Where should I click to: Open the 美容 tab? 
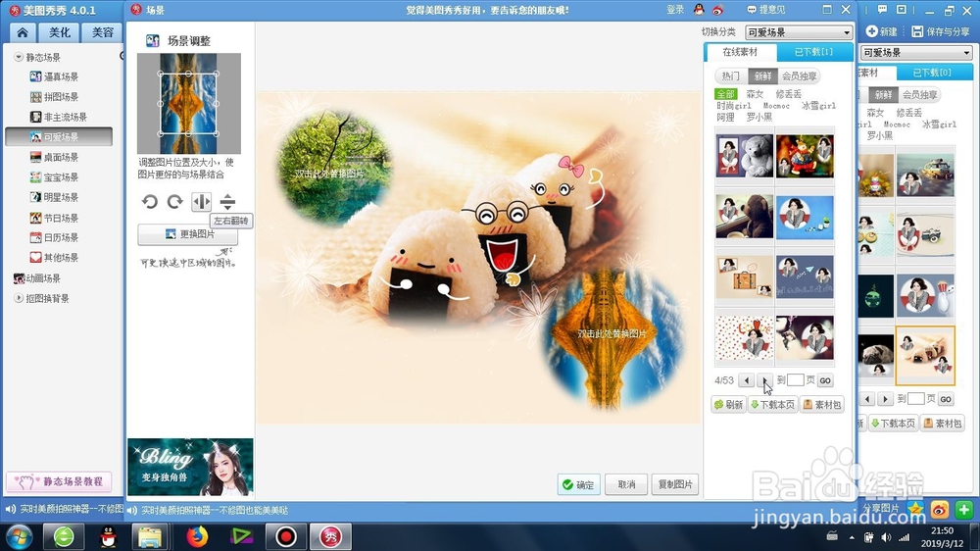(x=103, y=32)
